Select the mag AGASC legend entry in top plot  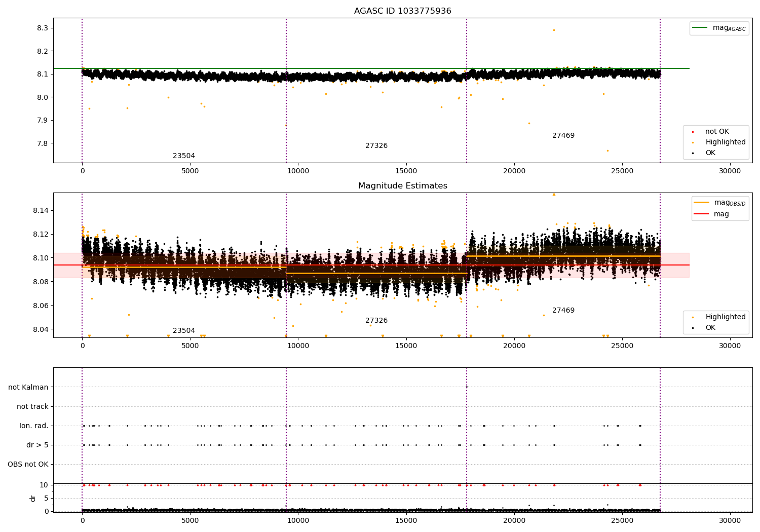coord(719,28)
